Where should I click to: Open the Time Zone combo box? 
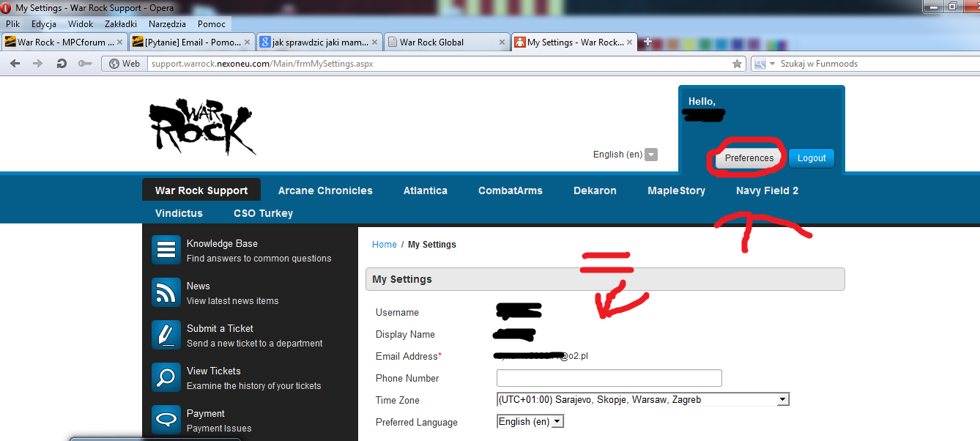(x=642, y=400)
